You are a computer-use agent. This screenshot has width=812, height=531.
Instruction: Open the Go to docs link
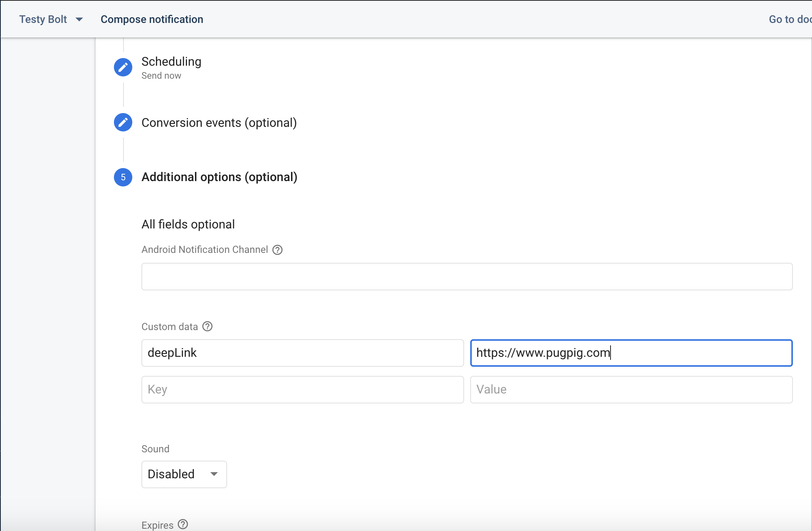[790, 19]
